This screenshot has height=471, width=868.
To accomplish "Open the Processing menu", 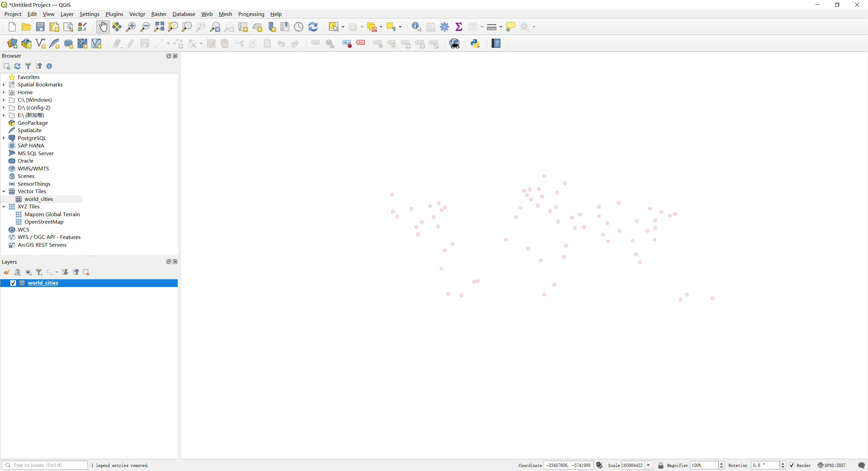I will [x=251, y=14].
